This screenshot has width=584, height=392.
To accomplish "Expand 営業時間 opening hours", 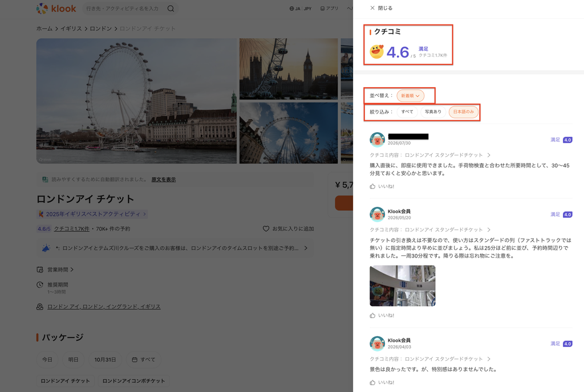I will 60,269.
